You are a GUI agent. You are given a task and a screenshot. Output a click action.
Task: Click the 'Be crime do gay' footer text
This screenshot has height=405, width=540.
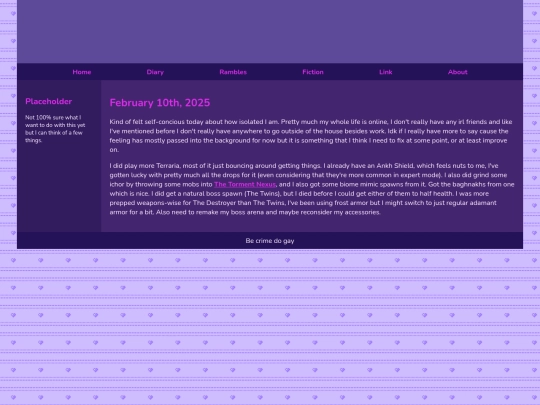pos(270,241)
